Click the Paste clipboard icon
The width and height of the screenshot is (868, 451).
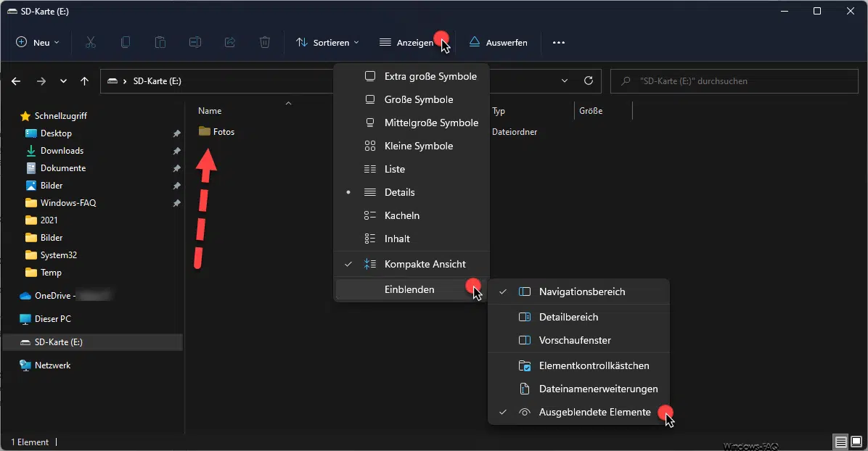[160, 43]
